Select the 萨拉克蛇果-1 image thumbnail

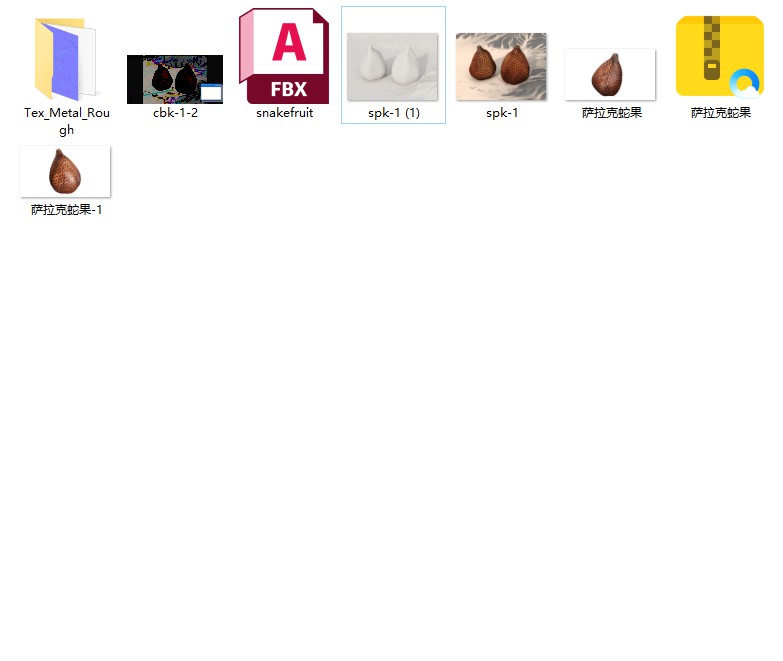point(65,172)
